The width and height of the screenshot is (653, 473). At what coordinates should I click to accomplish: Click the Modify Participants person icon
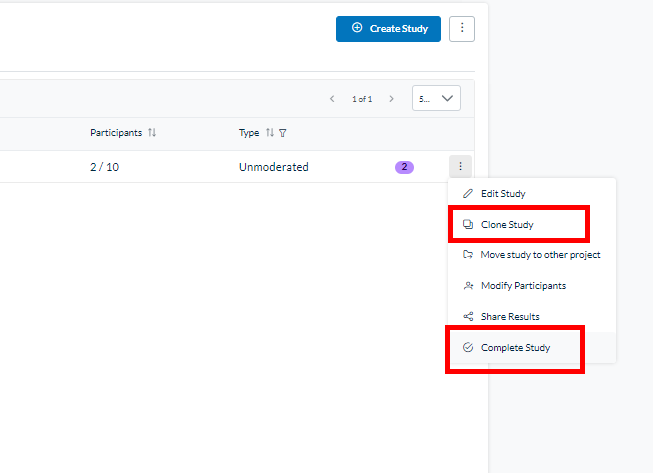click(468, 286)
